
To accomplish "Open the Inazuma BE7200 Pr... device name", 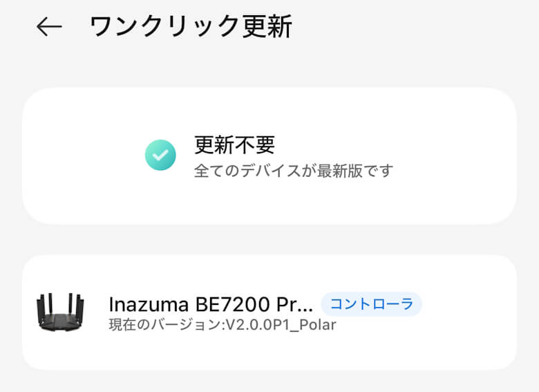I will pyautogui.click(x=211, y=304).
